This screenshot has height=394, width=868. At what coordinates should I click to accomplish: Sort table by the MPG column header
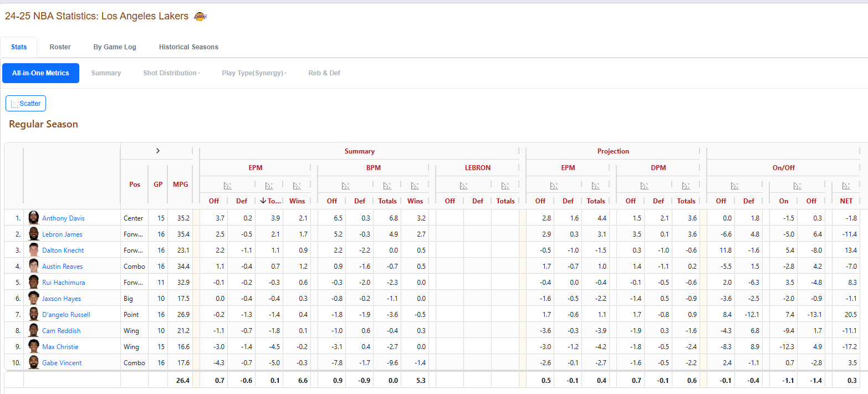(x=180, y=185)
